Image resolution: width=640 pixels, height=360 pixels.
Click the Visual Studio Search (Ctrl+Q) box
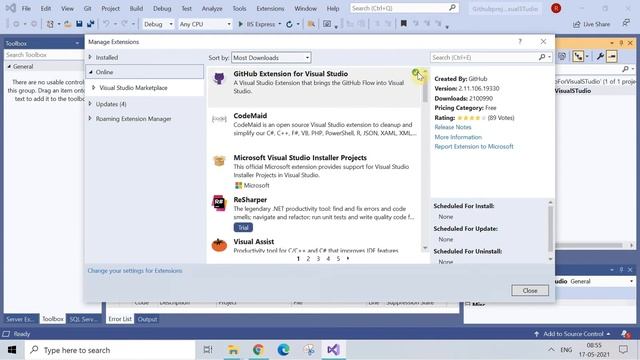click(404, 8)
